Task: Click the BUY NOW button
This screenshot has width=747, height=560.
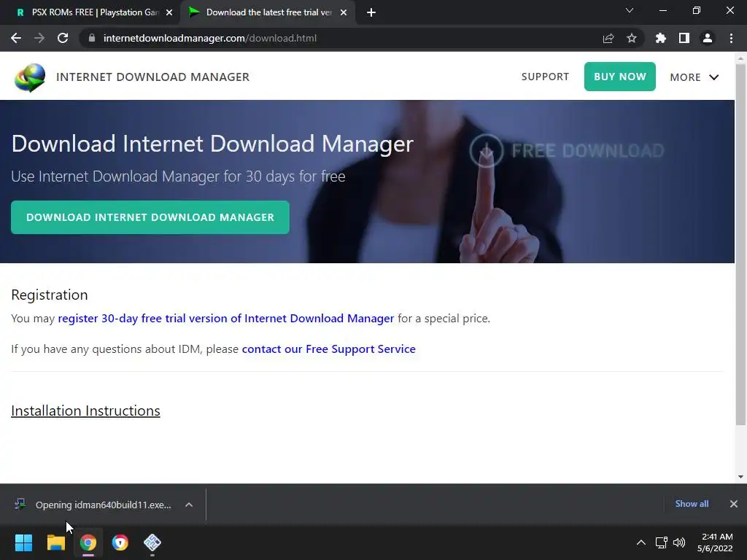Action: click(620, 76)
